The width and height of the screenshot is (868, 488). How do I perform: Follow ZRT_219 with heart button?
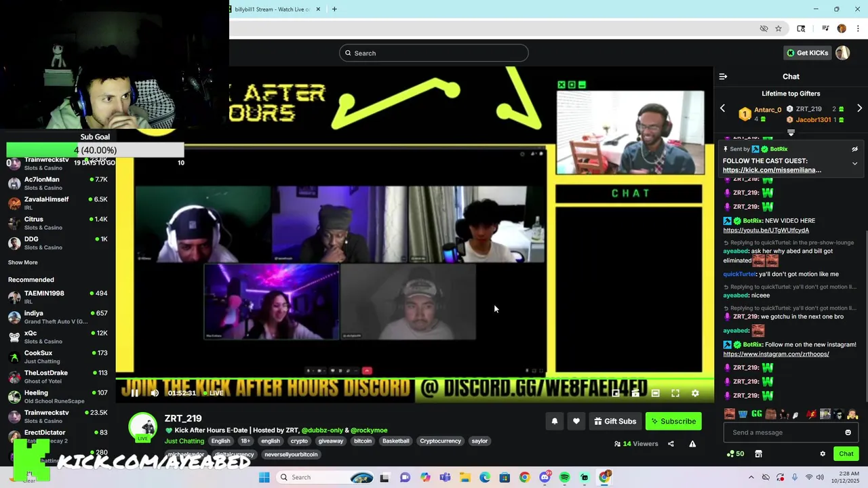click(576, 421)
